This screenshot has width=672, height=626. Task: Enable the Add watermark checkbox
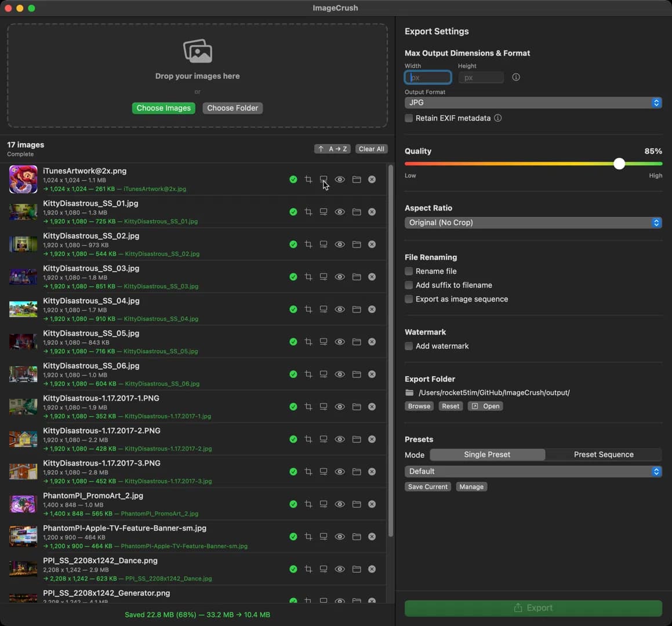coord(409,346)
